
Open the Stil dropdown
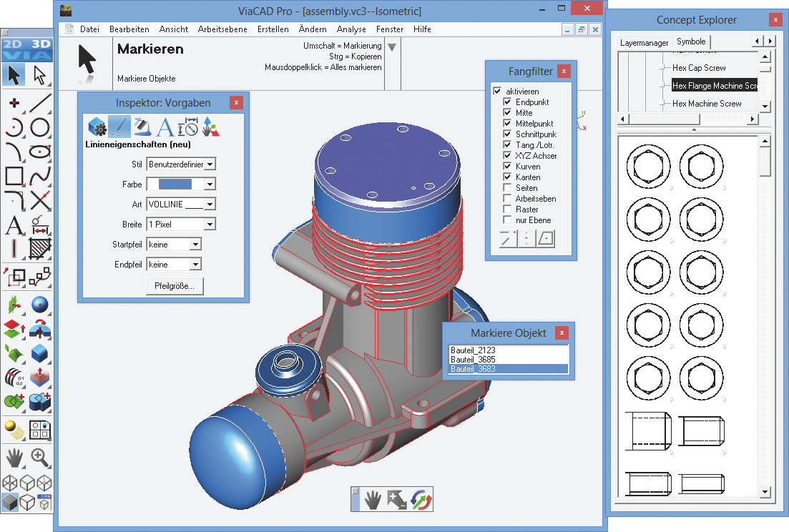click(209, 164)
